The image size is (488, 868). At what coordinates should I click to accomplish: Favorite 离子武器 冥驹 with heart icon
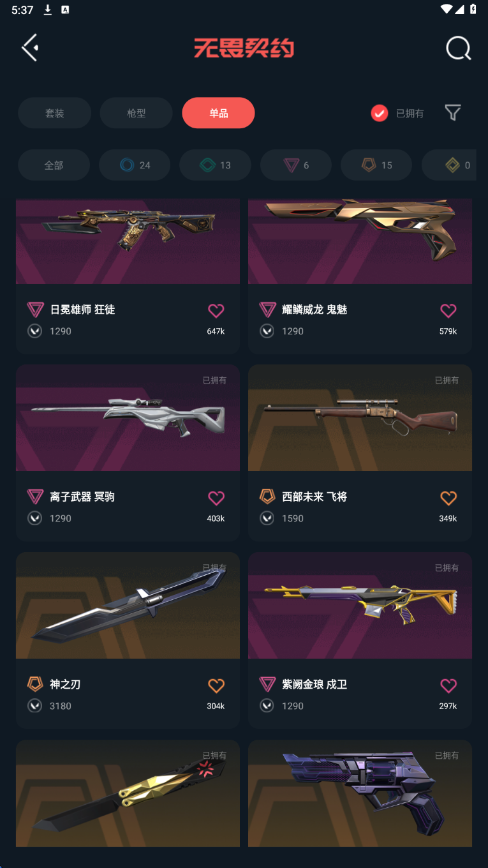(216, 498)
